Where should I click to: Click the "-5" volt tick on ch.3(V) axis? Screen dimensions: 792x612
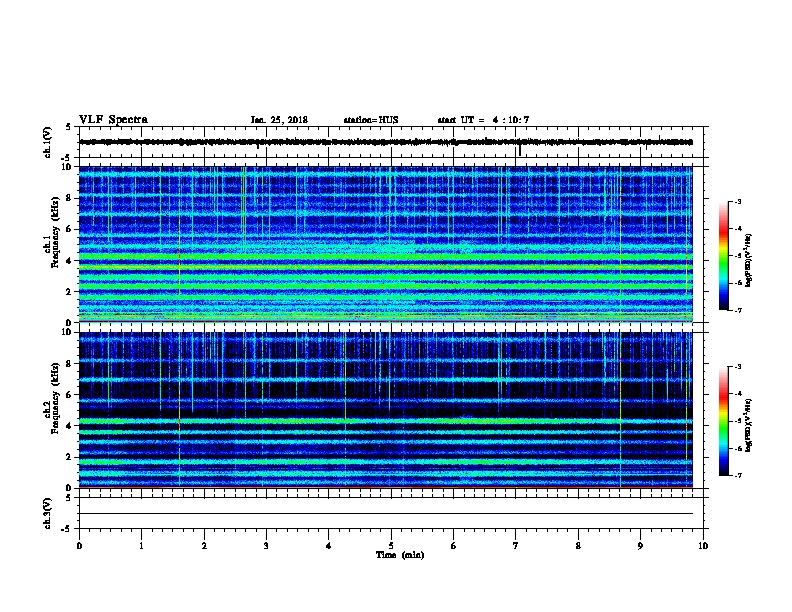[x=67, y=529]
